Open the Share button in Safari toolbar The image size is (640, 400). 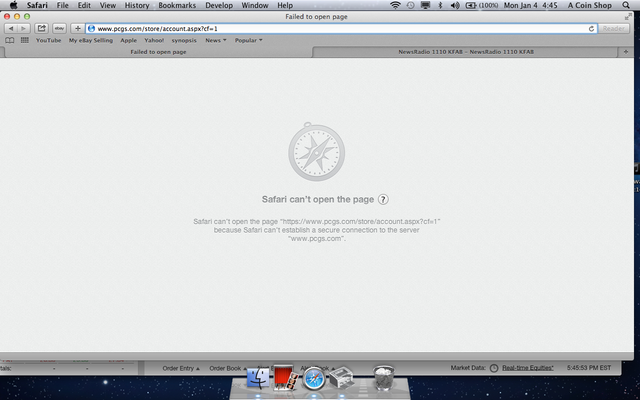tap(41, 29)
